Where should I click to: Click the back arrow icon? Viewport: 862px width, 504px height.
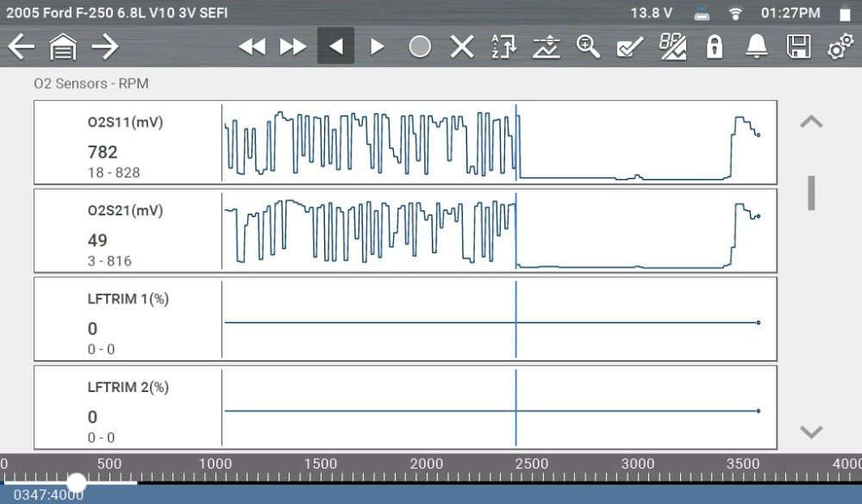click(x=21, y=47)
